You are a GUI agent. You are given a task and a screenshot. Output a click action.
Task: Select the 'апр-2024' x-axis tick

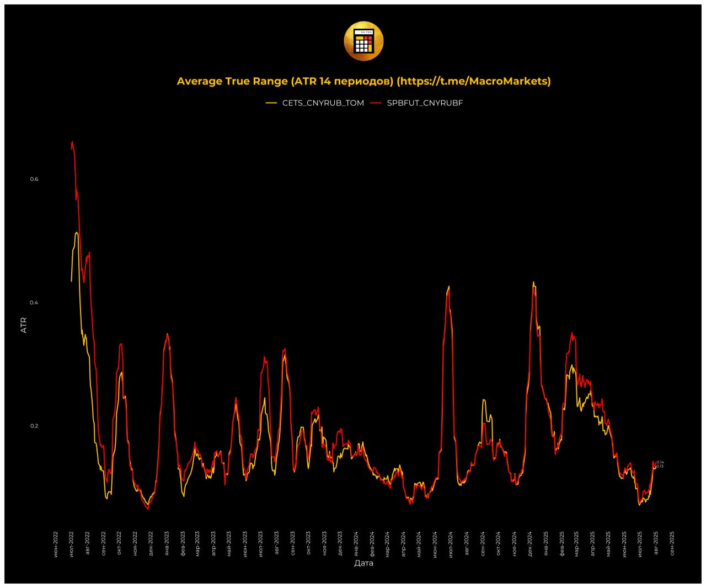[x=403, y=543]
